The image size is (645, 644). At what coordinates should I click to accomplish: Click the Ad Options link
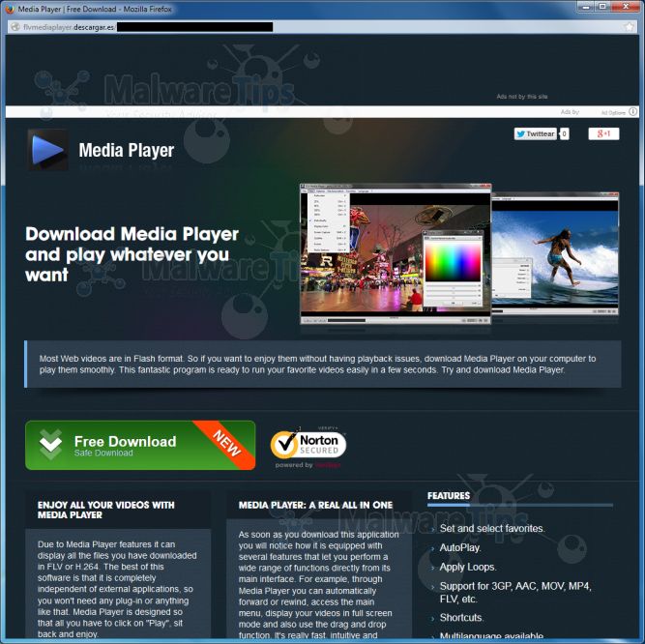[x=613, y=112]
